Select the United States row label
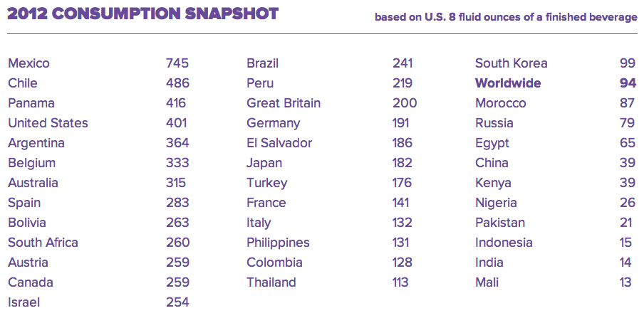Viewport: 644px width, 318px height. coord(48,123)
